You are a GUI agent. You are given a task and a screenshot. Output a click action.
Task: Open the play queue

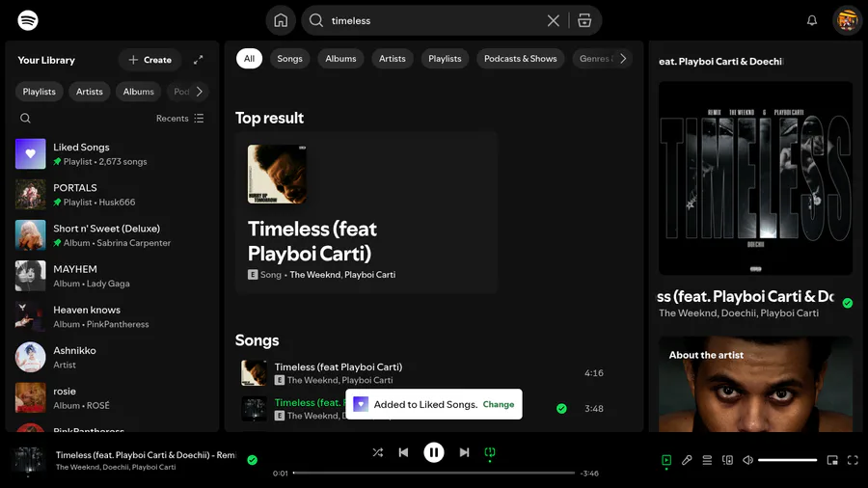point(708,460)
